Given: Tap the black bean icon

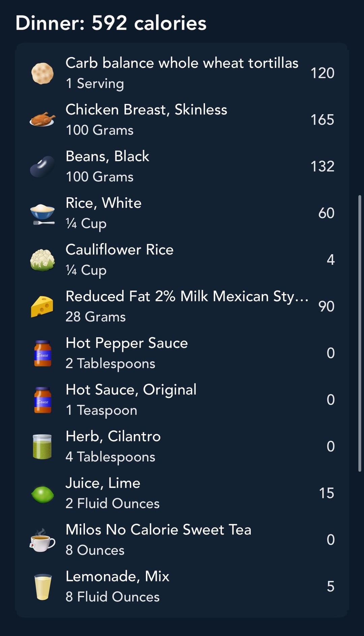Looking at the screenshot, I should (42, 167).
